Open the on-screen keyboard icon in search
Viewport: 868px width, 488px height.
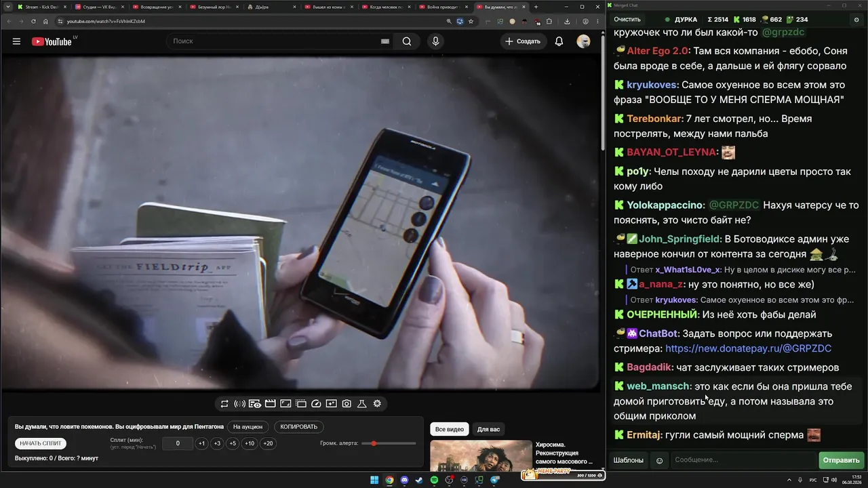pyautogui.click(x=385, y=41)
